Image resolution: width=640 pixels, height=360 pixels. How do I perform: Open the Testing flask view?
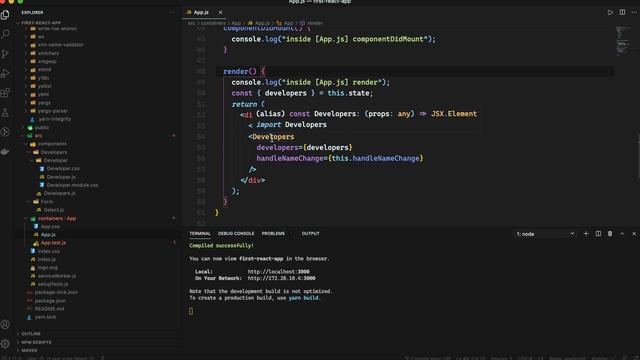(x=5, y=113)
